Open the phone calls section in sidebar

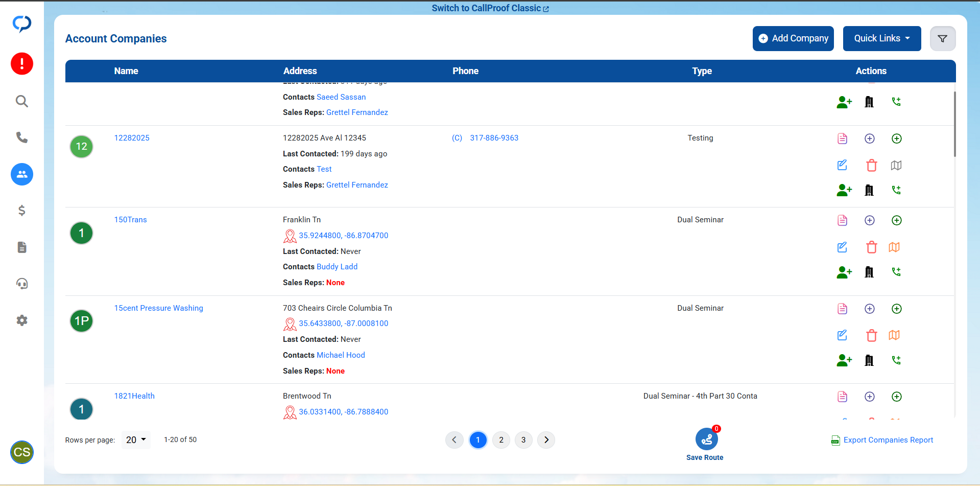[x=22, y=137]
